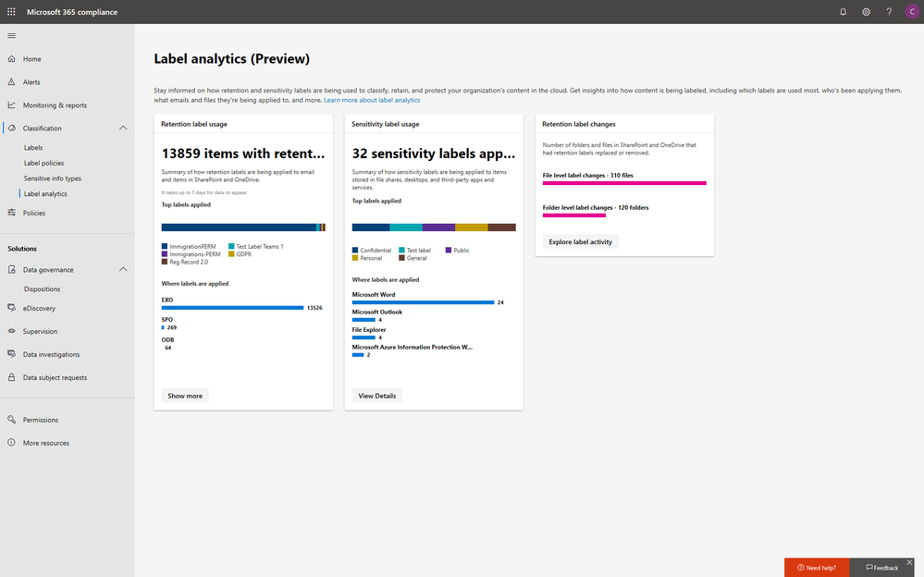
Task: Open the app launcher waffle icon
Action: (11, 12)
